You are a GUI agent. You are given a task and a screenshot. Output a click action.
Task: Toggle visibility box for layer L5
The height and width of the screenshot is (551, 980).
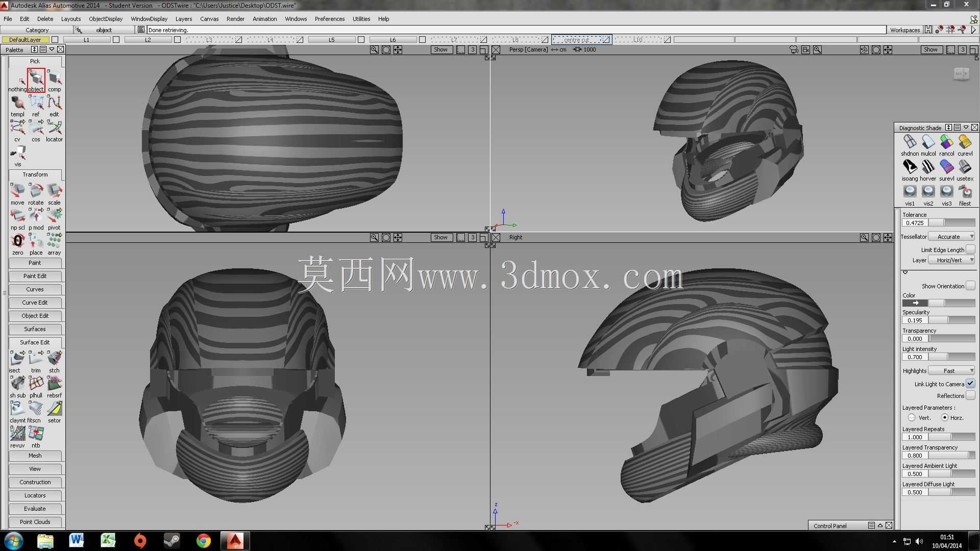pos(361,39)
